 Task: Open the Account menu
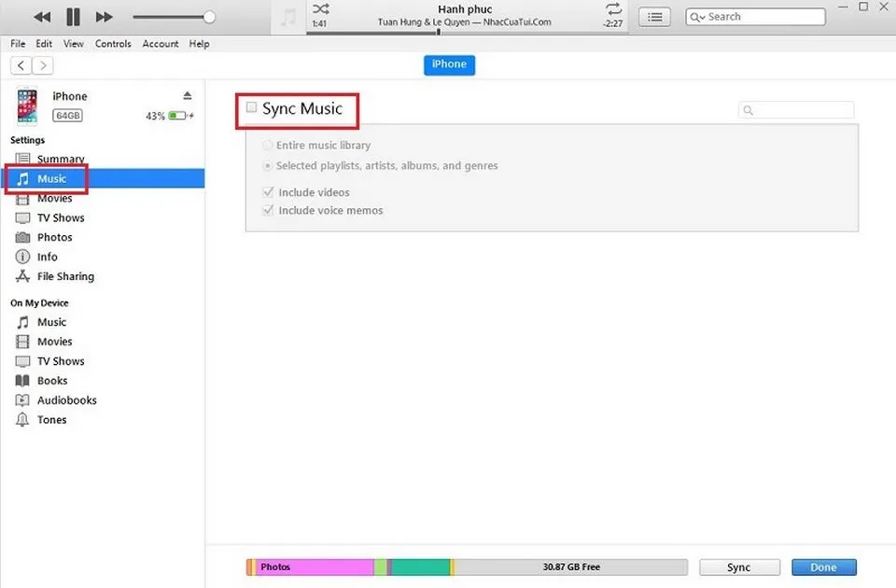tap(160, 43)
